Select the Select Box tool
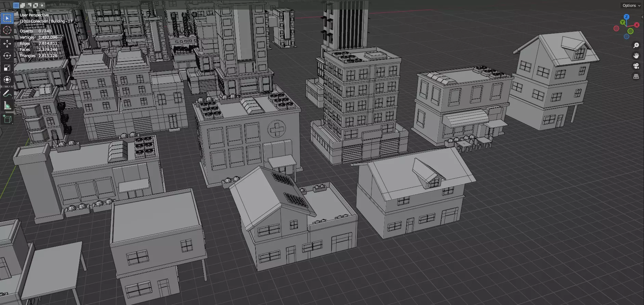Viewport: 644px width, 305px height. click(7, 18)
